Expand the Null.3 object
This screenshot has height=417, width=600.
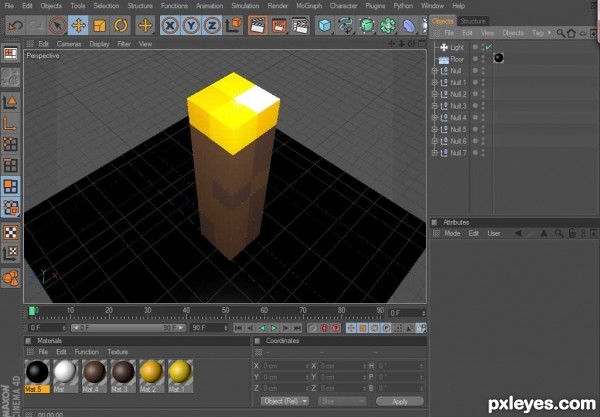pyautogui.click(x=434, y=106)
